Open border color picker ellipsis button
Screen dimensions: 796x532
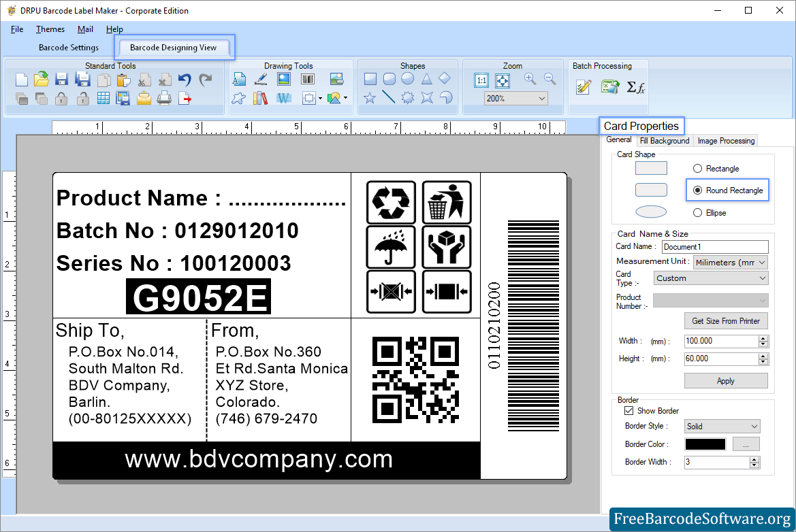coord(746,444)
